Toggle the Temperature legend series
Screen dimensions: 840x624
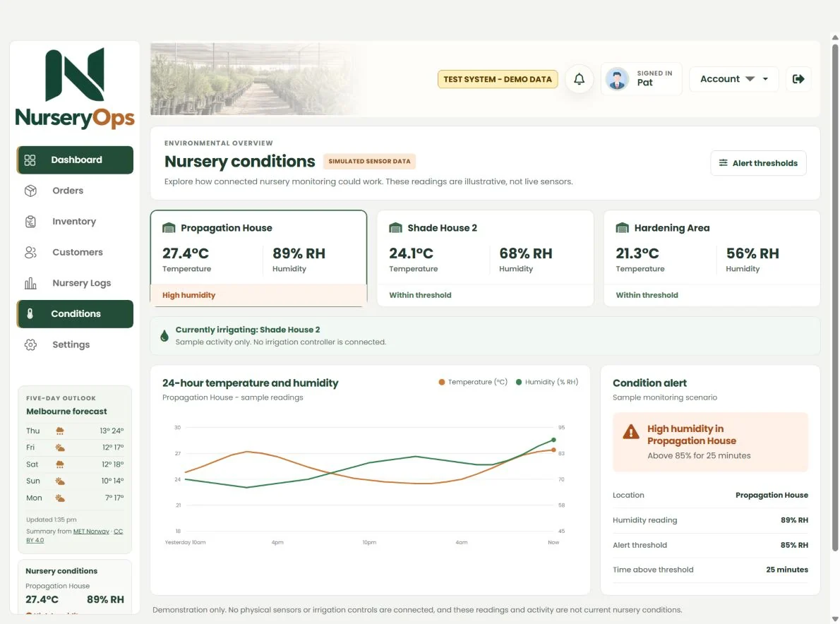pyautogui.click(x=473, y=382)
